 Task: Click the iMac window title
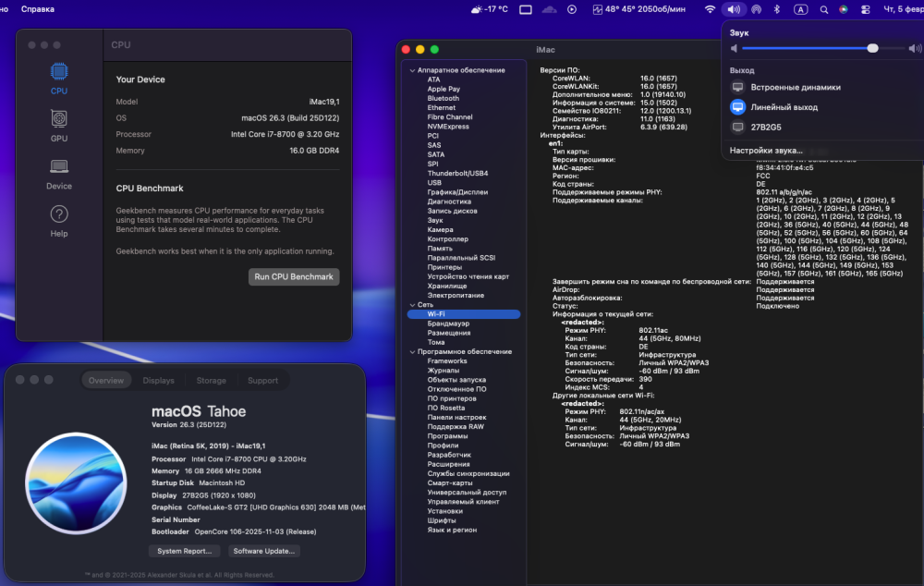click(x=546, y=50)
